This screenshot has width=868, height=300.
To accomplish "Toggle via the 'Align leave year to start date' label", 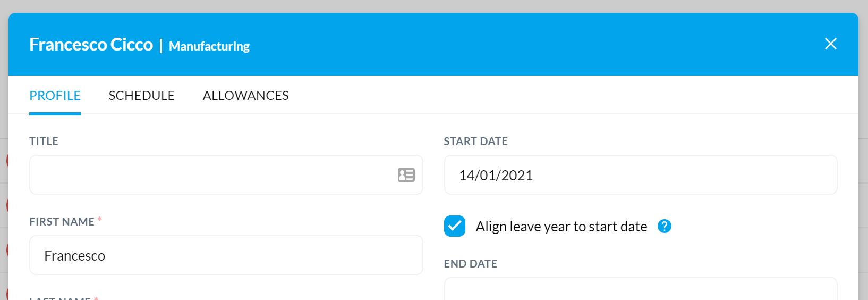I will pyautogui.click(x=561, y=227).
